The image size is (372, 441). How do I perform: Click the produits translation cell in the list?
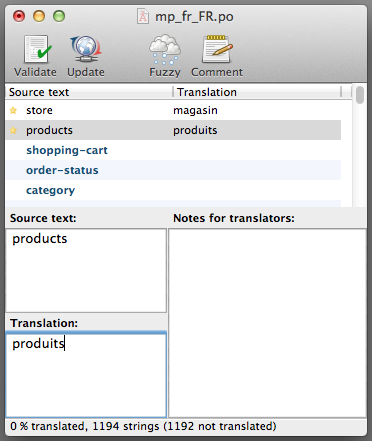[x=195, y=130]
